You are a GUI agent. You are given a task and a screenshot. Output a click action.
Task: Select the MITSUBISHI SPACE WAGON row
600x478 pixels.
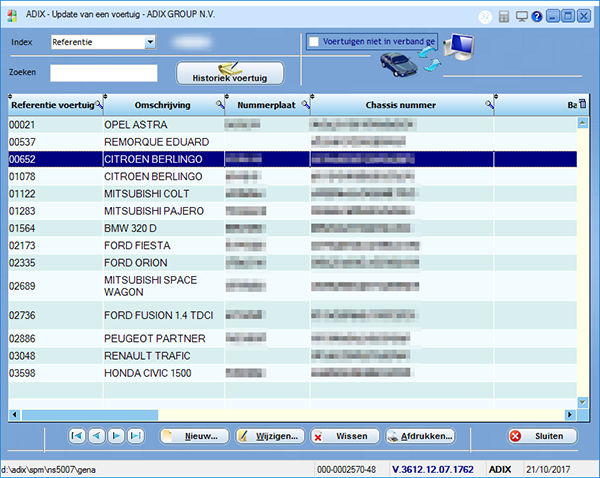[x=292, y=286]
